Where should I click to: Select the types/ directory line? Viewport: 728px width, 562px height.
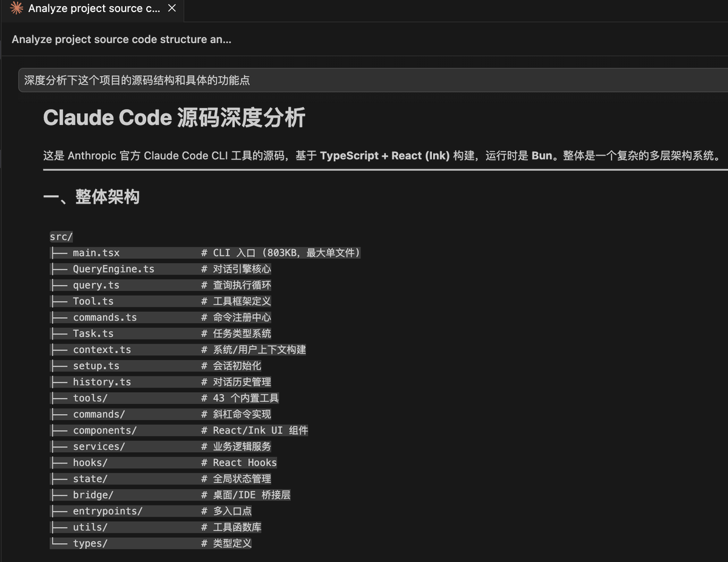90,543
